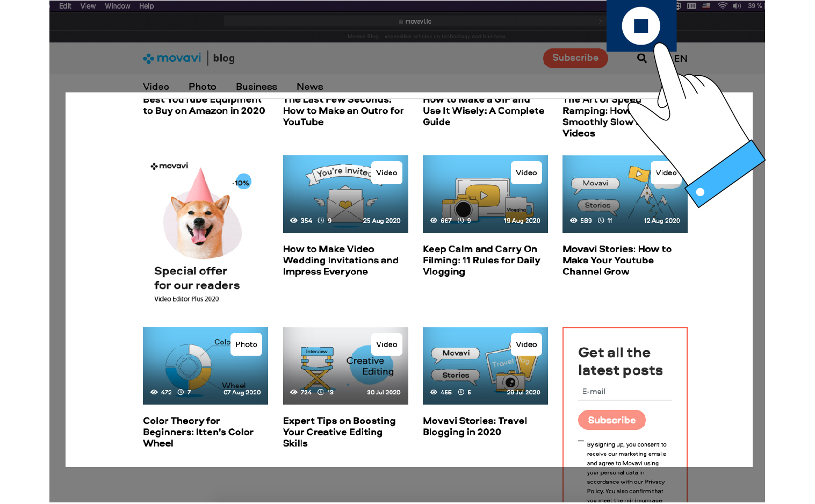Open the View menu in the menu bar
Image resolution: width=815 pixels, height=504 pixels.
[x=88, y=6]
